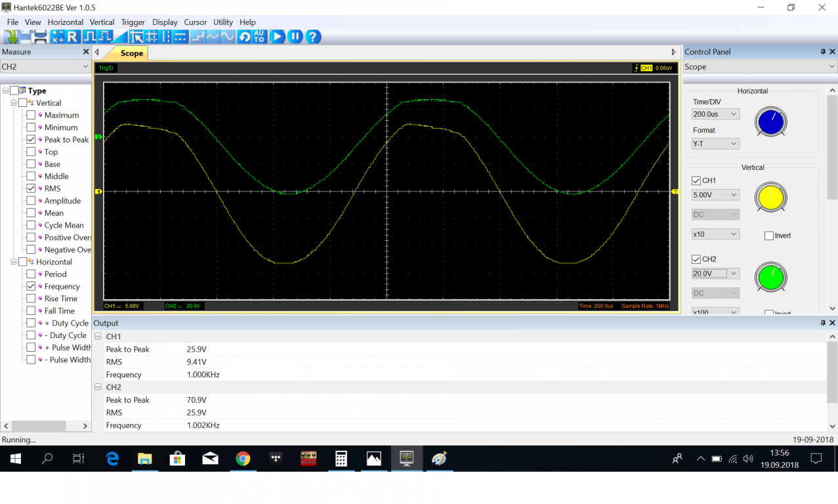Open the File menu
The image size is (838, 504).
pos(12,22)
